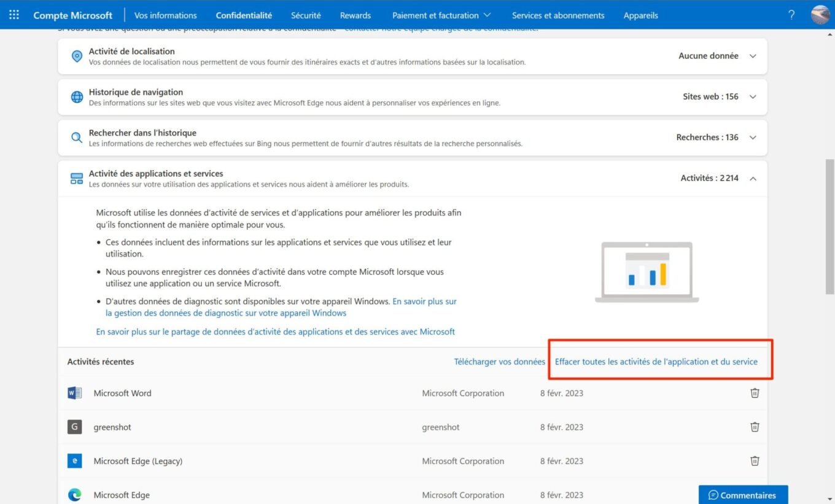Click the Microsoft Word row date
Viewport: 835px width, 504px height.
(x=562, y=393)
